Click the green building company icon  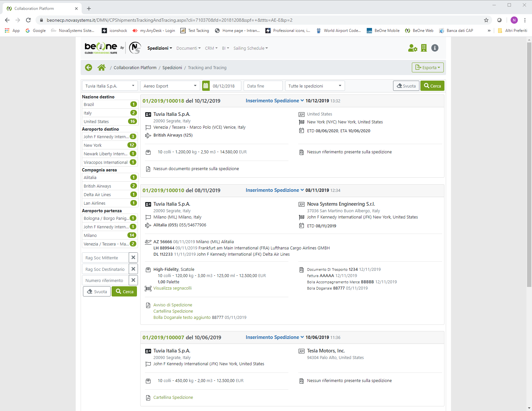(x=424, y=48)
